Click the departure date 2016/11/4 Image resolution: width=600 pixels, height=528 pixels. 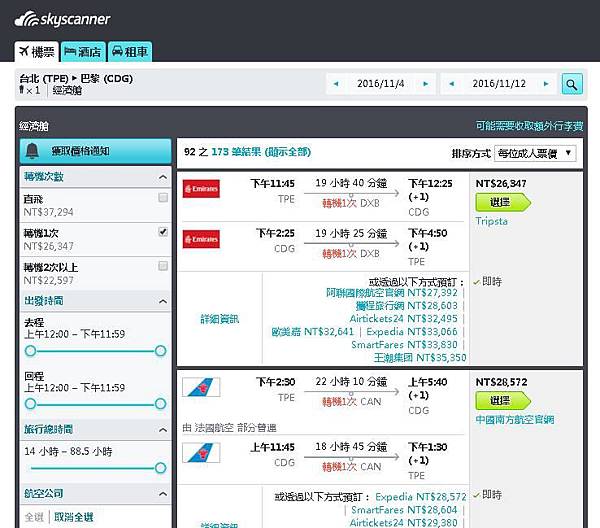[381, 84]
